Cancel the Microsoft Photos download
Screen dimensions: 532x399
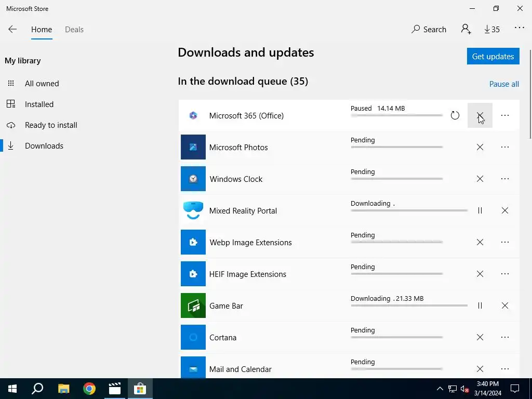click(x=480, y=147)
